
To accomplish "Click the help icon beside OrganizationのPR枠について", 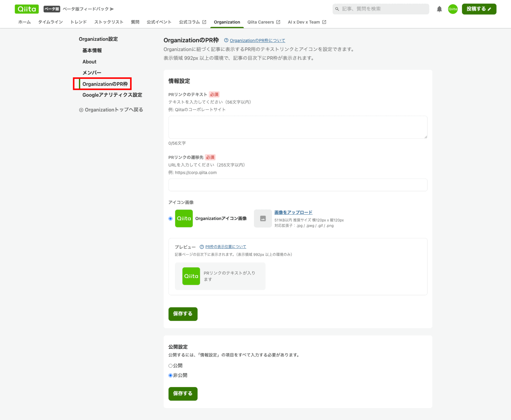I will point(226,40).
